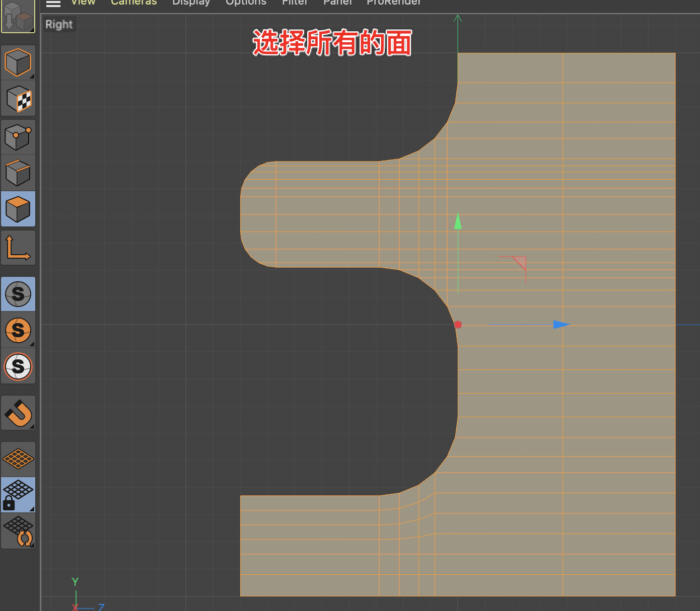Expand Model mode icon's corner flyout

click(32, 76)
